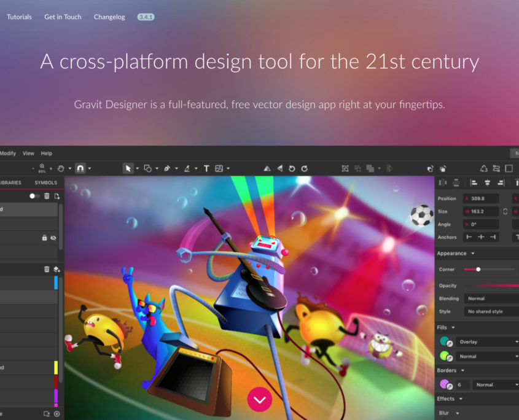
Task: Open the Changelog link
Action: point(109,17)
